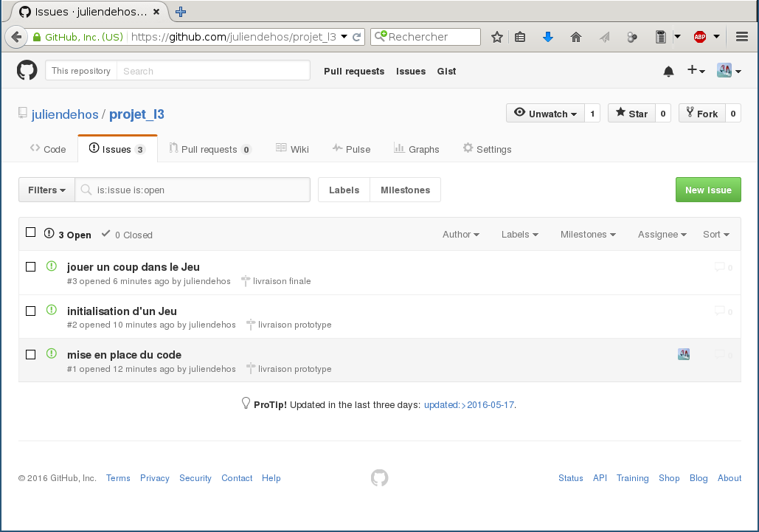Expand the Author filter dropdown
759x532 pixels.
pyautogui.click(x=461, y=235)
